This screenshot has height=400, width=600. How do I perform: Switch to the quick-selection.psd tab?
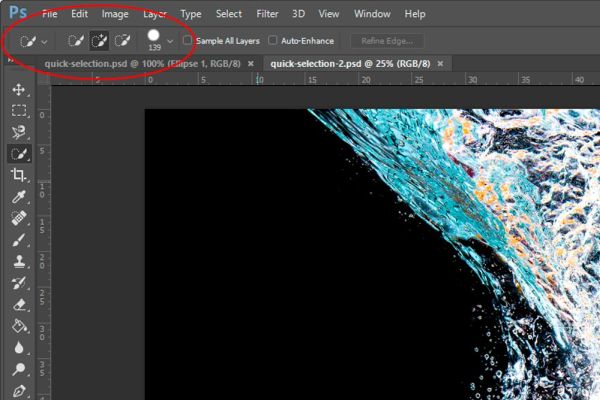142,64
